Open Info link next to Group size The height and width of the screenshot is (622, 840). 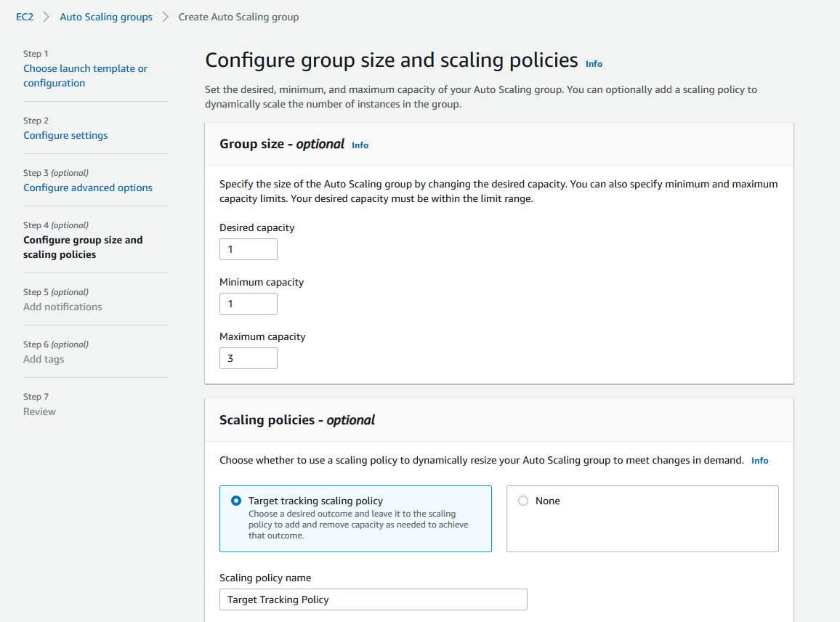click(x=360, y=145)
